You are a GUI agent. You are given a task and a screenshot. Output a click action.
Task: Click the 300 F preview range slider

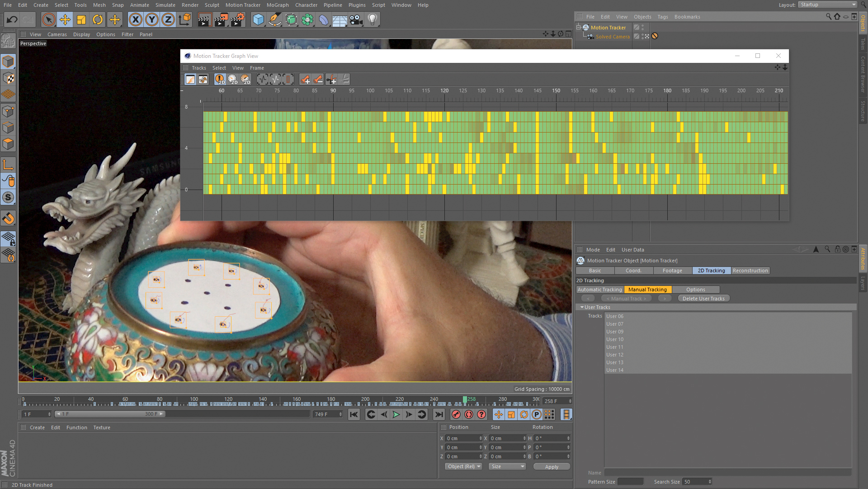coord(110,414)
